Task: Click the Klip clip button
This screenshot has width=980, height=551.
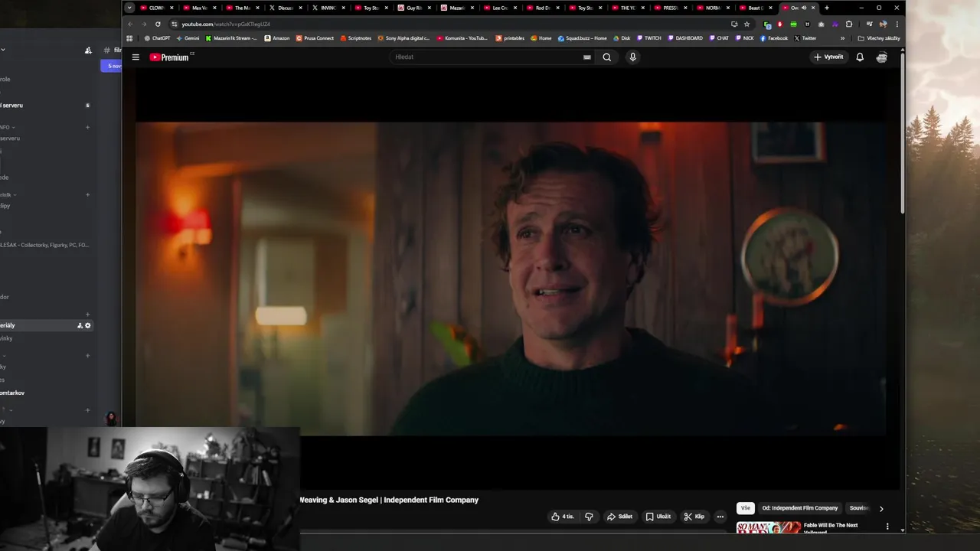Action: tap(694, 517)
